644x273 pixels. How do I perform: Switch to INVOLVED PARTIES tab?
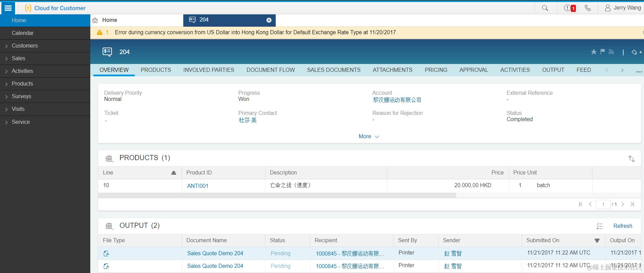coord(209,70)
